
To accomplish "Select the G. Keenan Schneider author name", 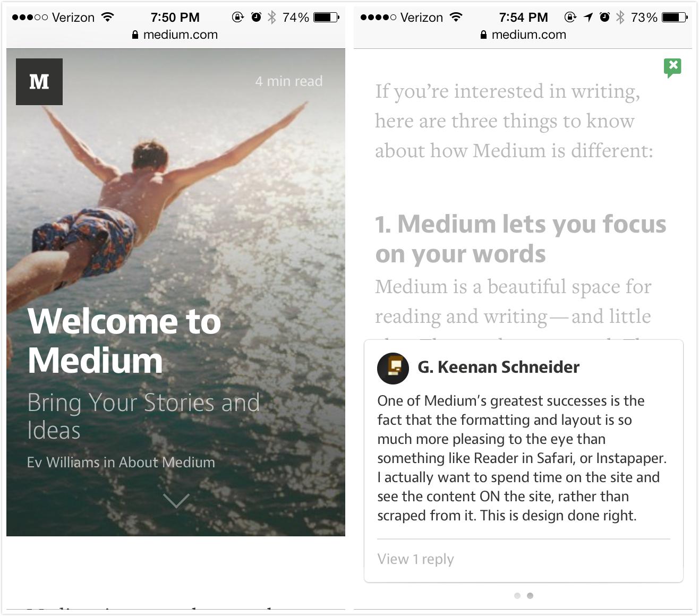I will click(x=498, y=367).
